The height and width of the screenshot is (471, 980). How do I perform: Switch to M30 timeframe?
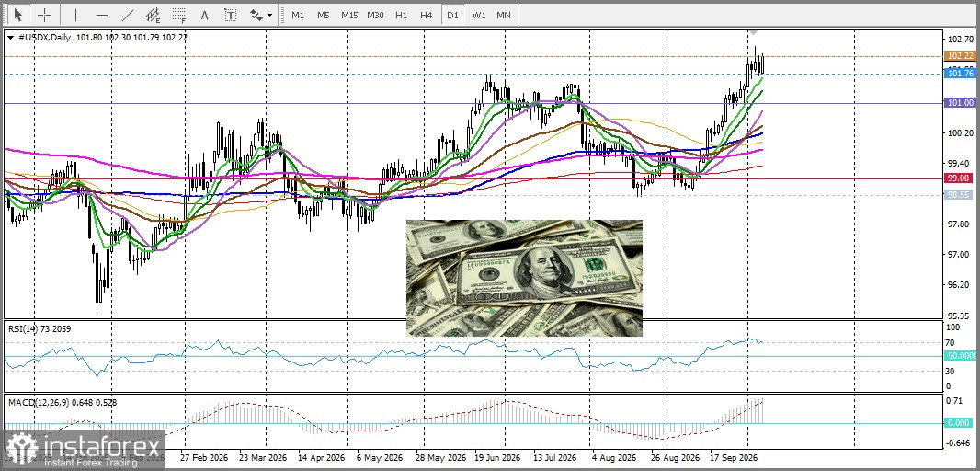pyautogui.click(x=375, y=15)
